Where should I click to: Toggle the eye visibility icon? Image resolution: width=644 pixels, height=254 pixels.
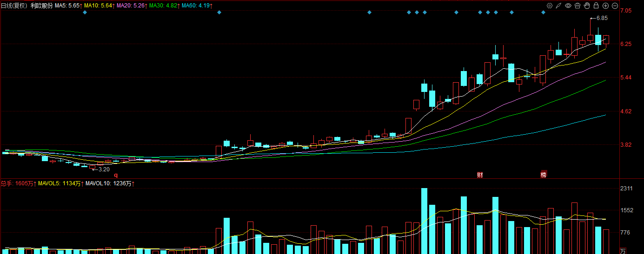(x=568, y=6)
